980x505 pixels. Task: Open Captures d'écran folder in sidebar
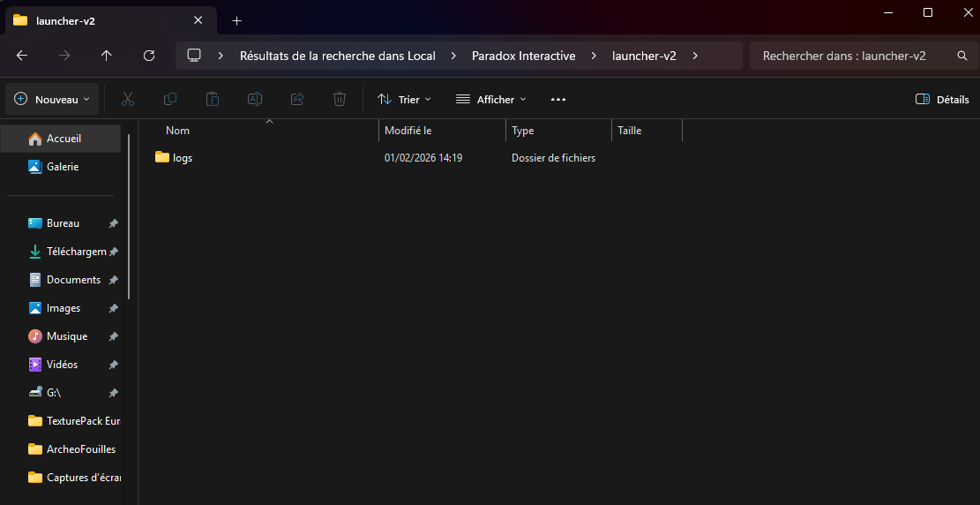point(61,478)
